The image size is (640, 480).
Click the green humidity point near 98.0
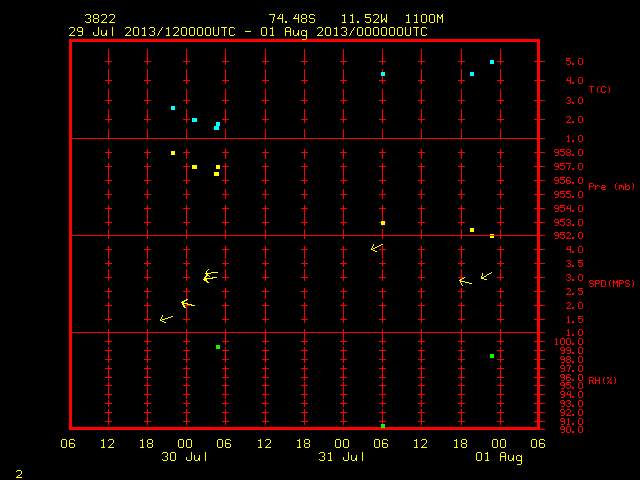[492, 356]
